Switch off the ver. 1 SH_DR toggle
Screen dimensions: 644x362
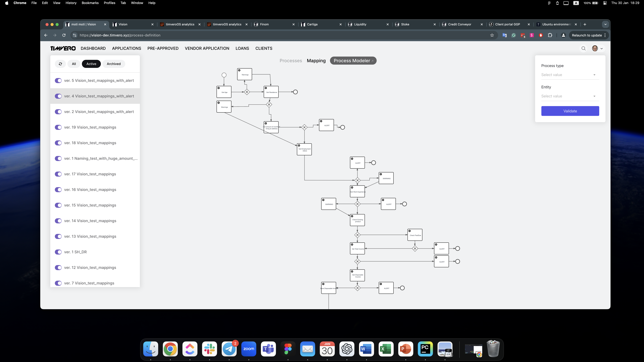click(x=58, y=252)
